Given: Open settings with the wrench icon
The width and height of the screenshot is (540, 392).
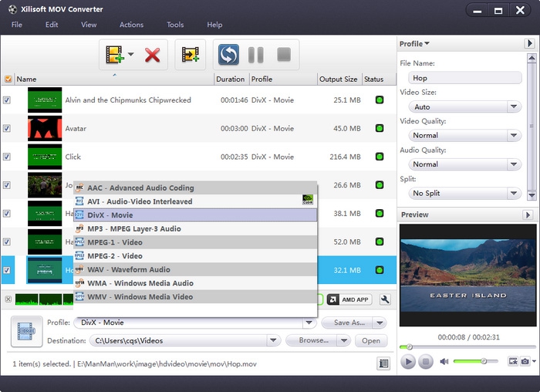Looking at the screenshot, I should pos(385,299).
